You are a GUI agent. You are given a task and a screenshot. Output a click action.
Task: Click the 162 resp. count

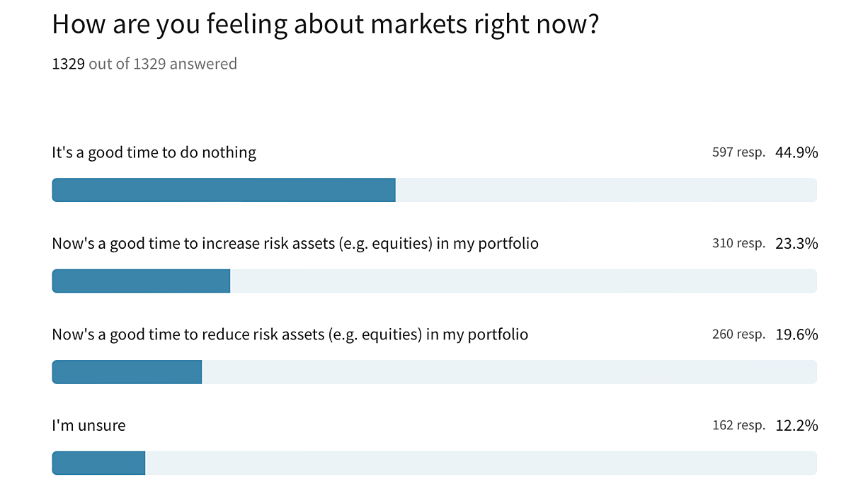click(738, 425)
